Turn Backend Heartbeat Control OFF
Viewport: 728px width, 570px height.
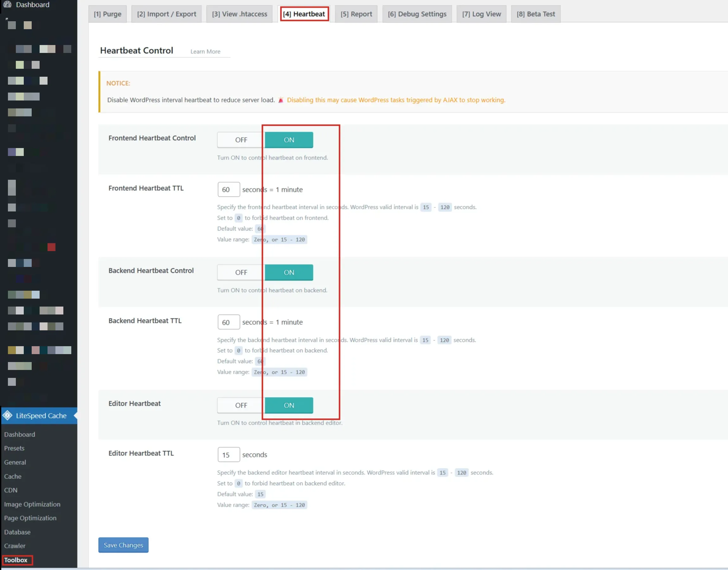[241, 272]
